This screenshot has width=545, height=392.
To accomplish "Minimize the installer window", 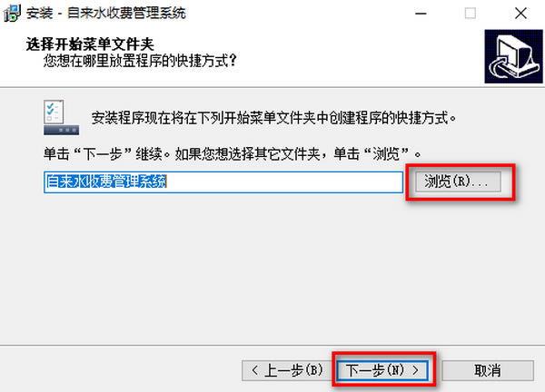I will [x=421, y=14].
